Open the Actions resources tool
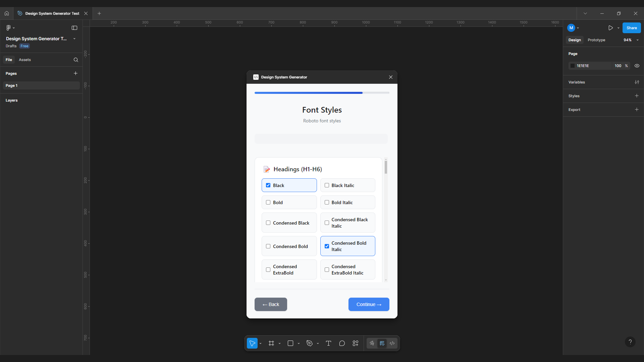The height and width of the screenshot is (362, 644). [356, 343]
